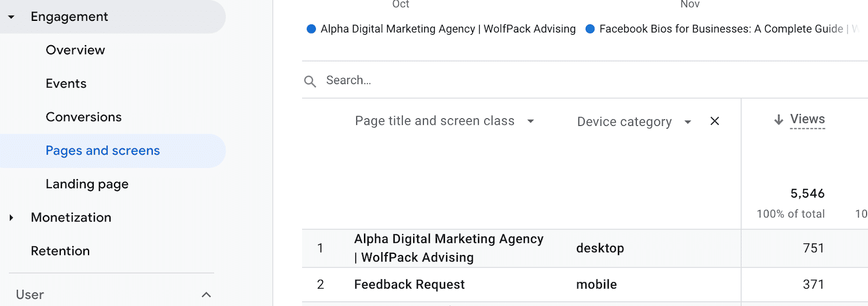Collapse the Engagement section arrow
868x306 pixels.
11,17
